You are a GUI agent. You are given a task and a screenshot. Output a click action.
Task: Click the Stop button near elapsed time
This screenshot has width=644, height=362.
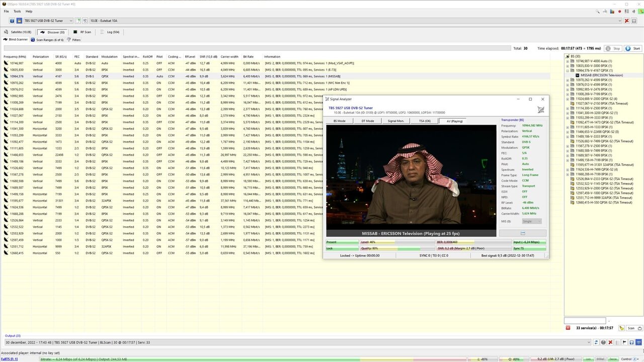point(613,48)
